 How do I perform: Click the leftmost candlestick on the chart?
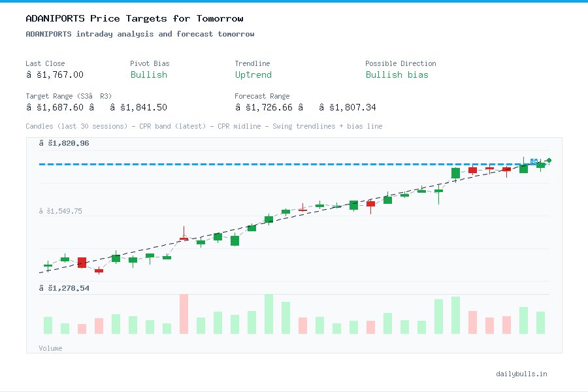[x=48, y=266]
